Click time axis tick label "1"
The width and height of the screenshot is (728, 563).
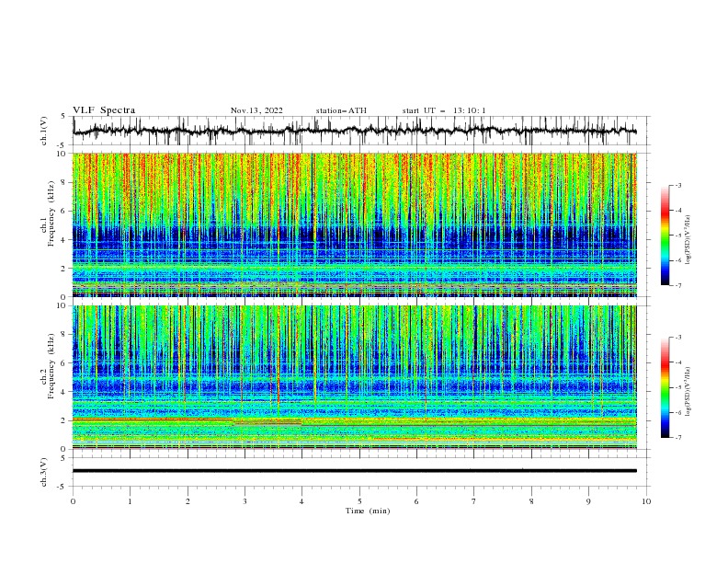130,501
